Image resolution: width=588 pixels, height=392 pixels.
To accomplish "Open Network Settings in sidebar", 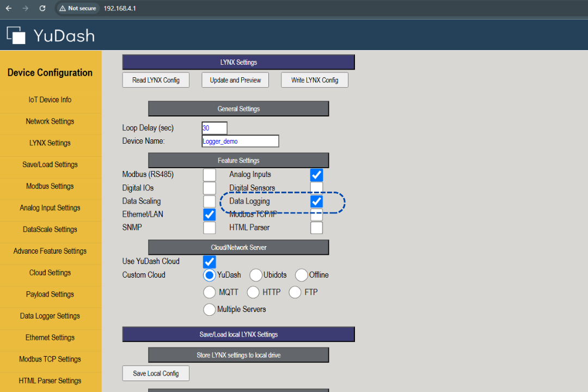I will pos(50,121).
